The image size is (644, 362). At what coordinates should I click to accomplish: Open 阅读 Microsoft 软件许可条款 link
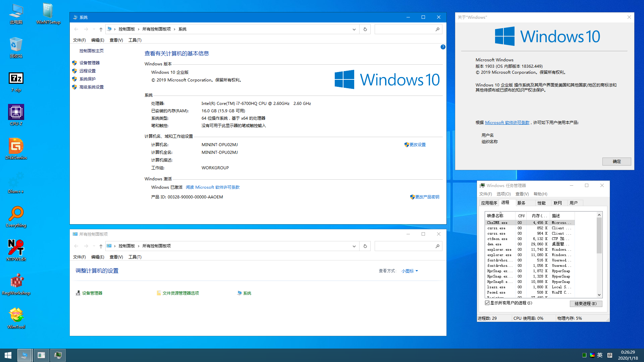[213, 187]
